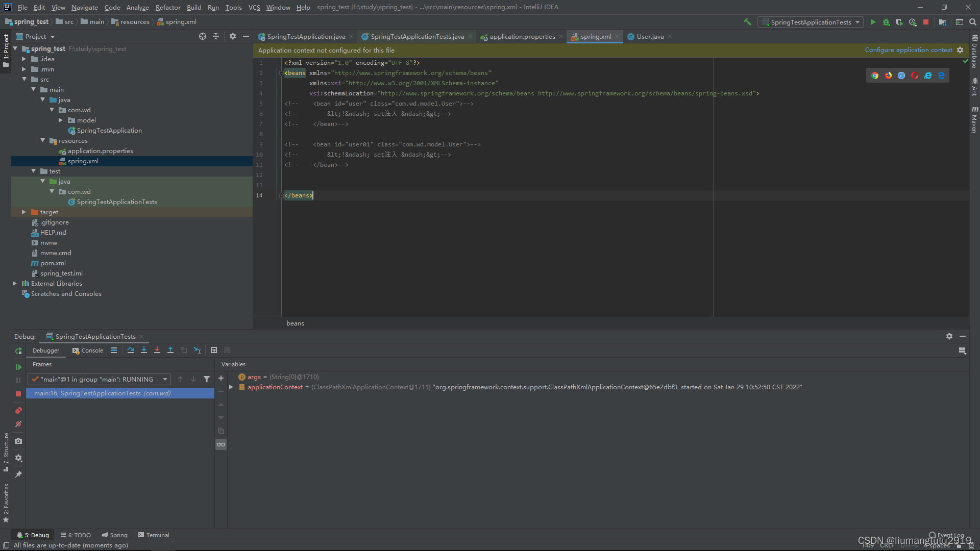Expand the applicationContext variable
Viewport: 980px width, 551px height.
(231, 387)
